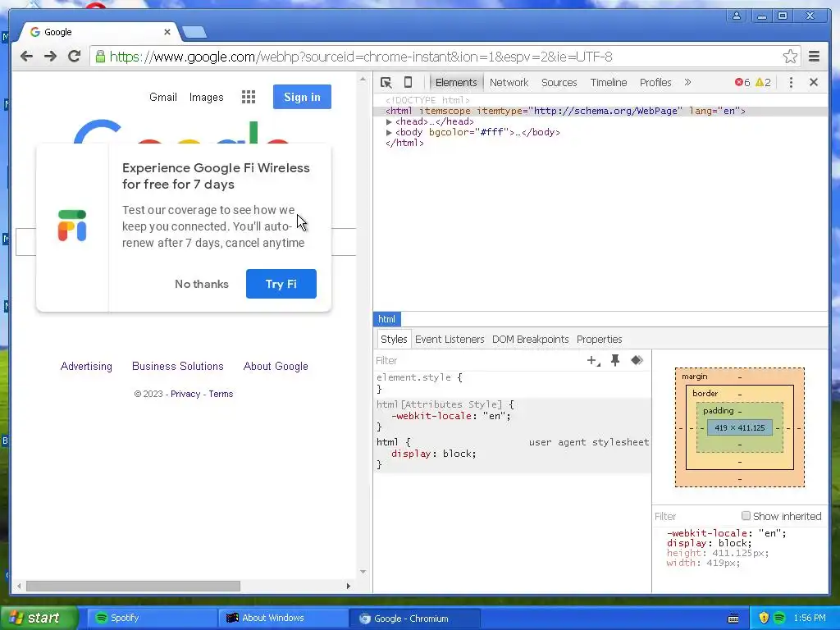Click the animations diamond icon in Styles
The height and width of the screenshot is (630, 840).
[x=637, y=361]
